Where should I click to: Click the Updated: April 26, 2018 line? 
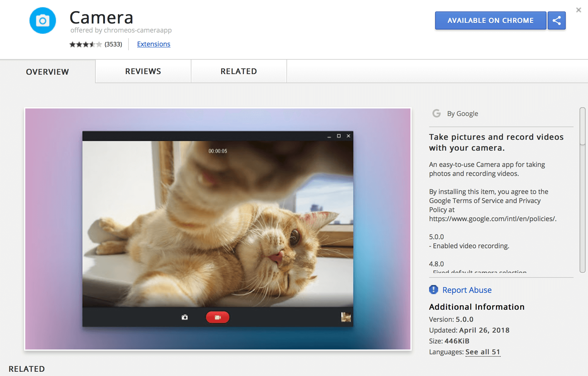469,330
